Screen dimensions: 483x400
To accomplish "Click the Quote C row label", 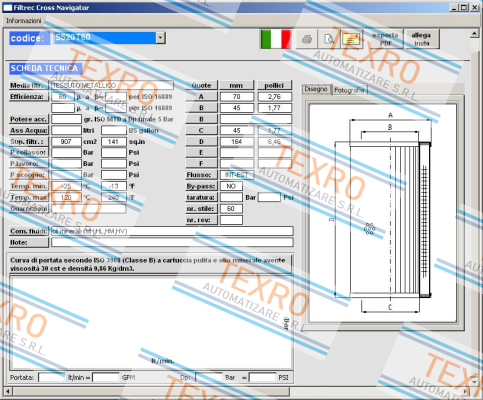I will [201, 130].
